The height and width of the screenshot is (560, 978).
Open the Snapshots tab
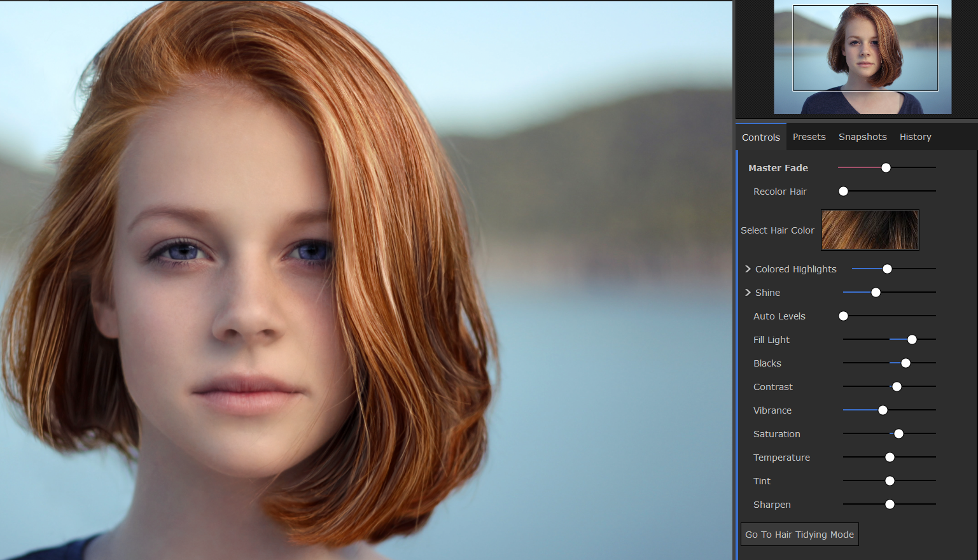pos(862,136)
